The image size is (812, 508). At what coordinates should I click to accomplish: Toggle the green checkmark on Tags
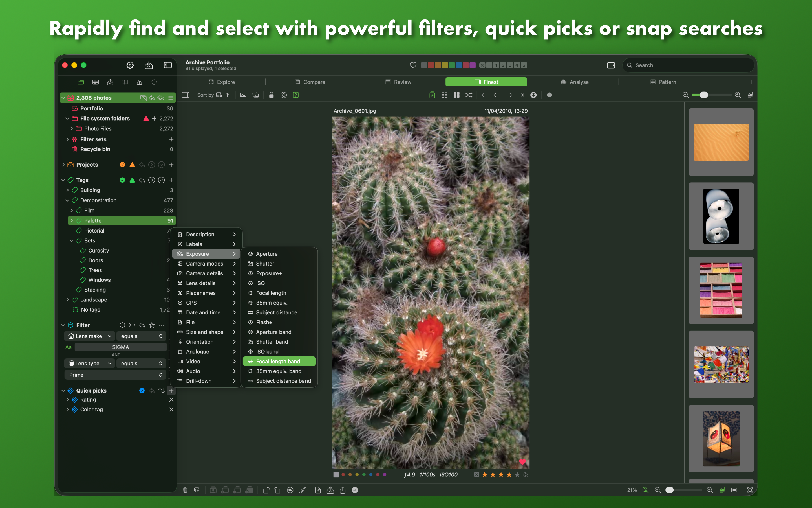click(122, 180)
